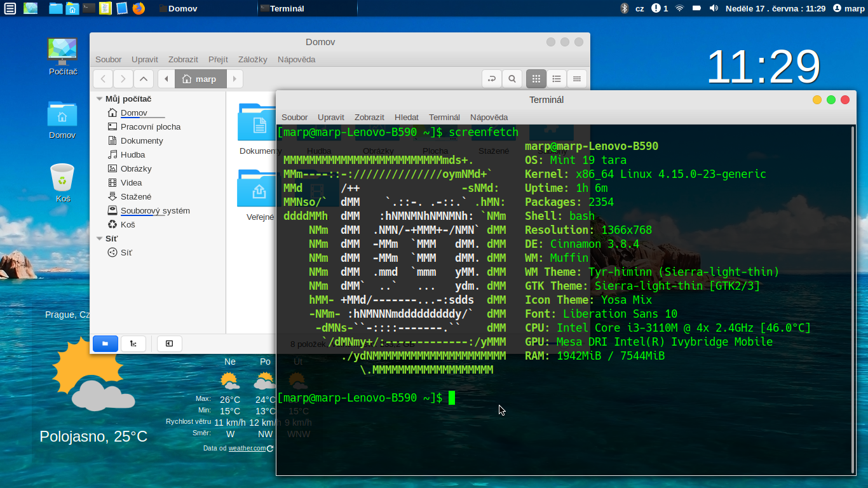Open the Záložky menu in Domov window
Image resolution: width=868 pixels, height=488 pixels.
pyautogui.click(x=253, y=59)
